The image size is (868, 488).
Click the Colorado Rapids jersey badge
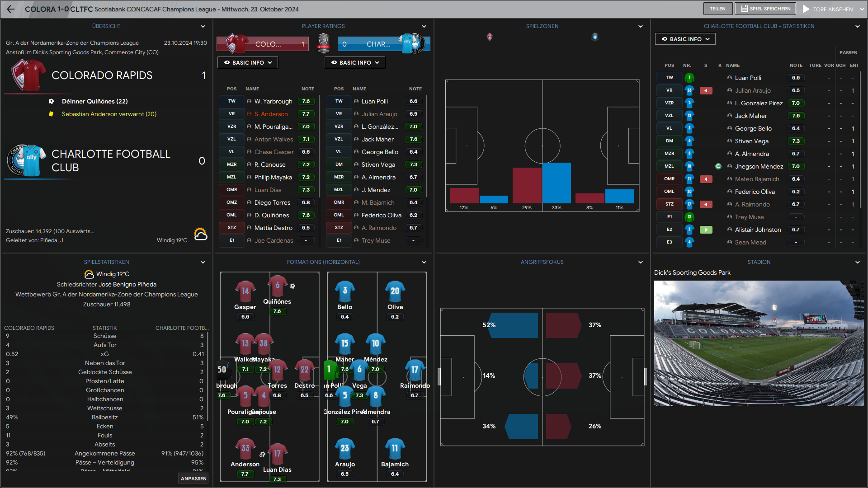point(28,75)
